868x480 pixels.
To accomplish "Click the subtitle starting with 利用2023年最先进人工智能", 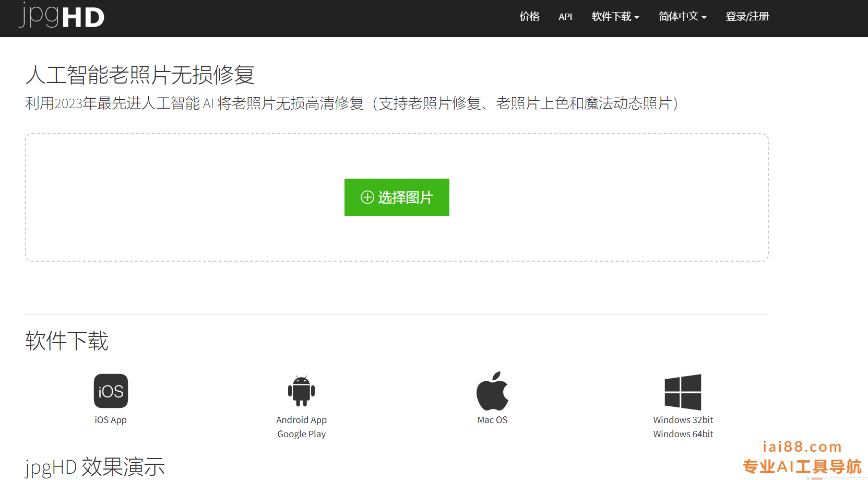I will click(352, 103).
